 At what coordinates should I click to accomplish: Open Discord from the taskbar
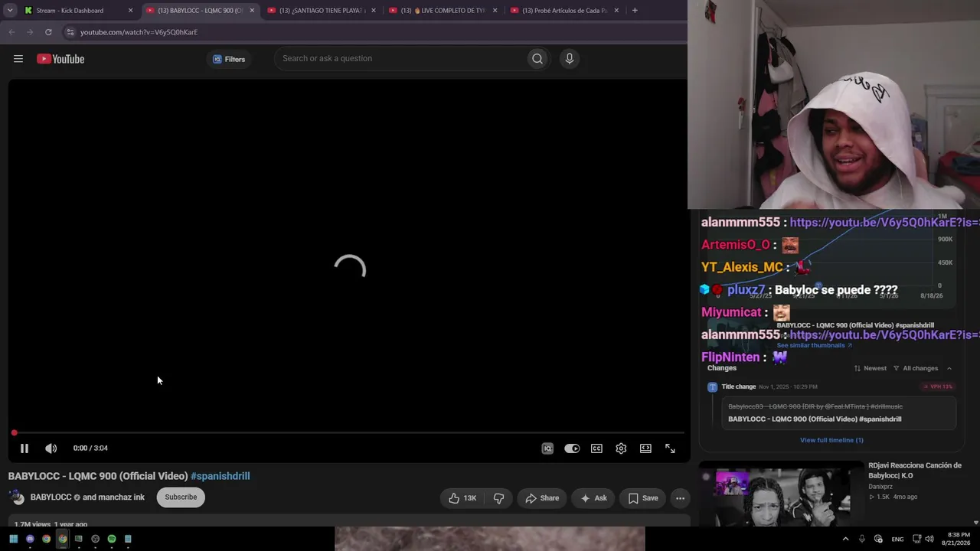pyautogui.click(x=30, y=539)
